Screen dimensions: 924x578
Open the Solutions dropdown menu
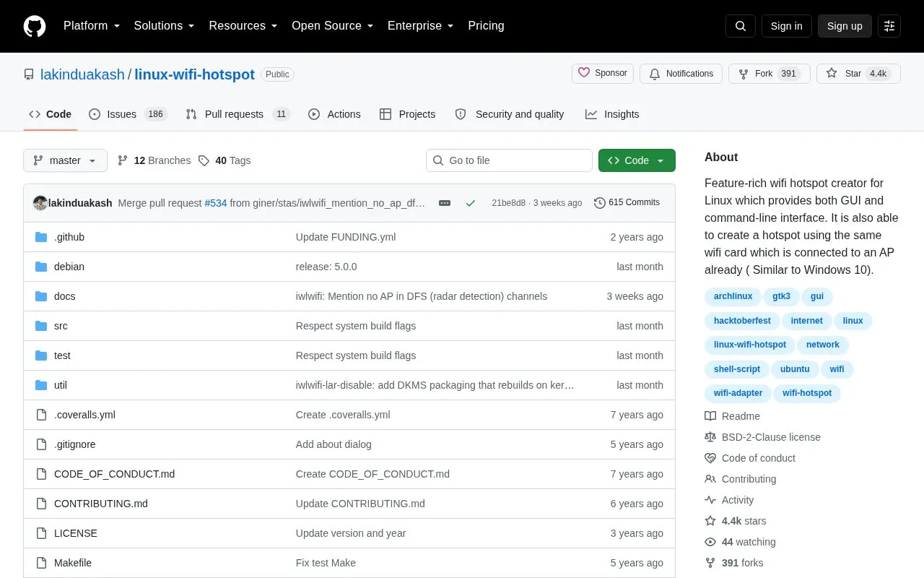(x=165, y=26)
